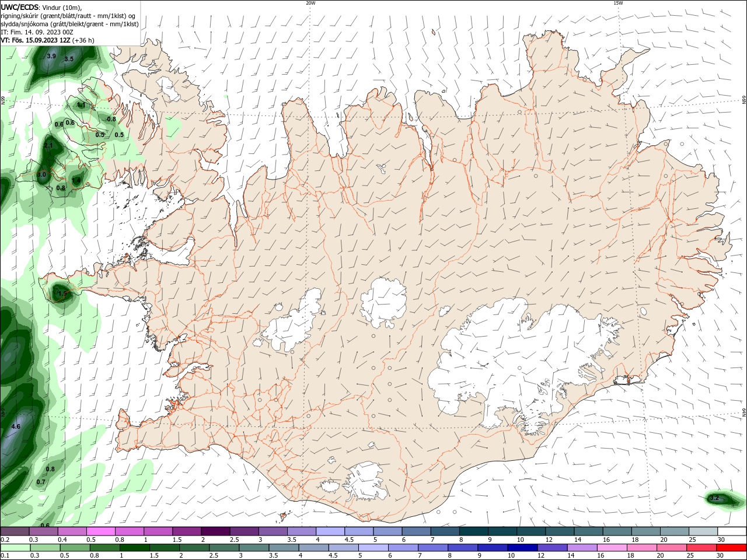The width and height of the screenshot is (747, 560).
Task: Click the light grey snow swatch starting at 25
Action: point(704,531)
